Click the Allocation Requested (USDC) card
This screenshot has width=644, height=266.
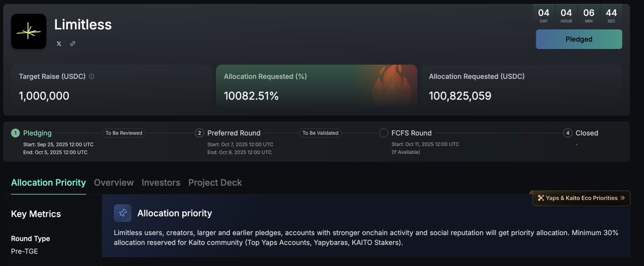click(522, 90)
